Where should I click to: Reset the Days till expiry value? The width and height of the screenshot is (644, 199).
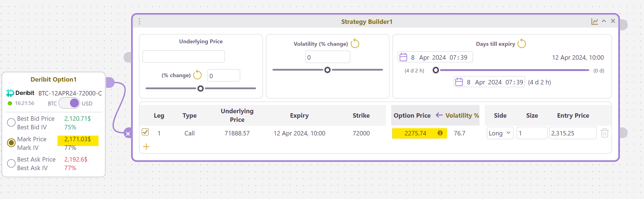[522, 44]
